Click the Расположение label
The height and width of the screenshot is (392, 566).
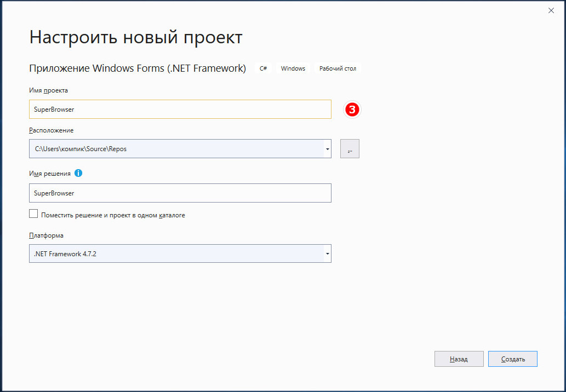[x=52, y=130]
